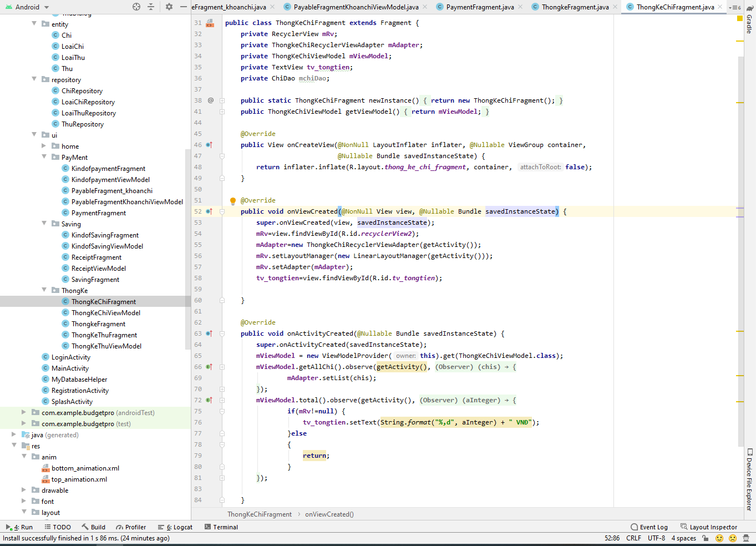Click the locate-file crosshair icon in Project panel

(x=136, y=7)
